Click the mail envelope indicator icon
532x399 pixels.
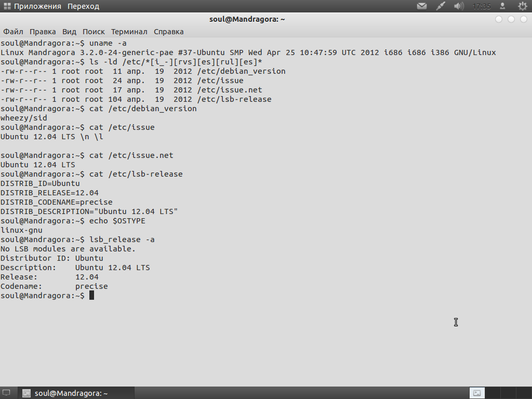tap(422, 6)
